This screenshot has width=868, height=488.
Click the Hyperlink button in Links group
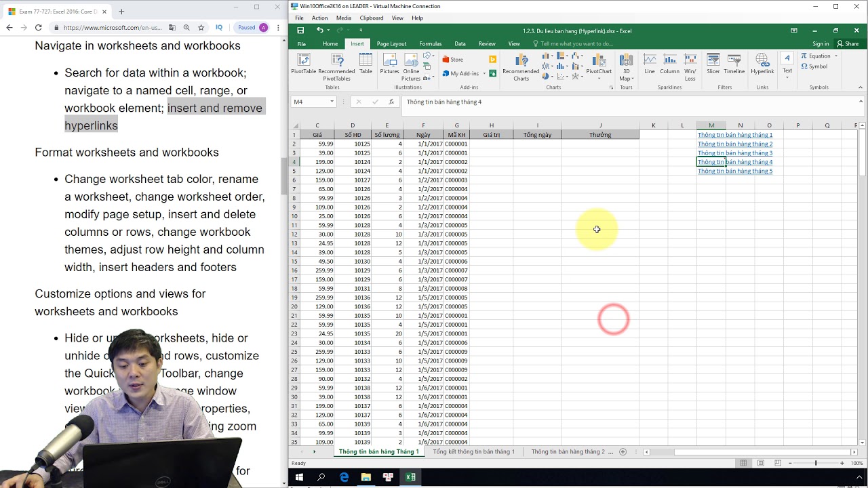coord(762,64)
